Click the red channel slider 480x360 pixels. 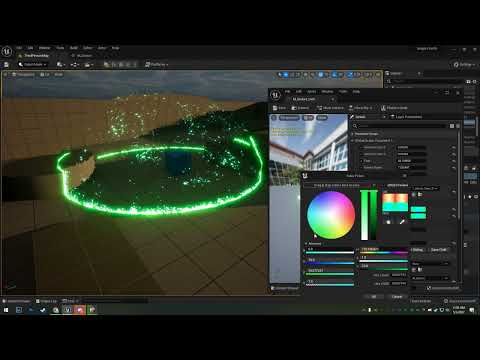point(330,250)
